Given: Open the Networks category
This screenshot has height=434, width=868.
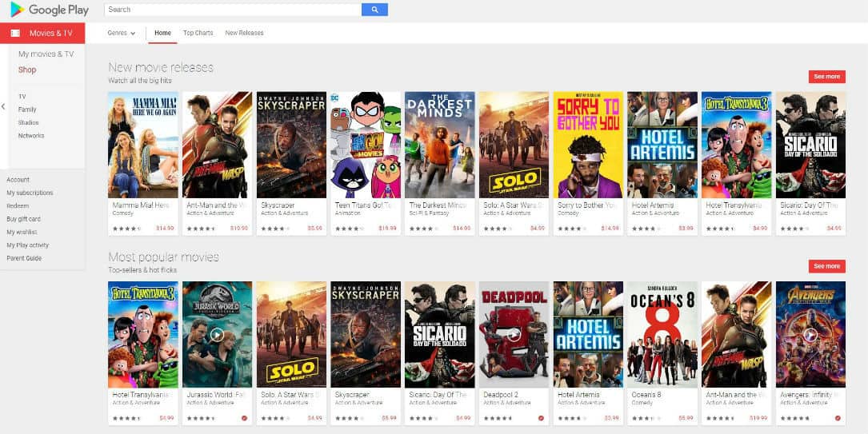Looking at the screenshot, I should click(x=31, y=135).
